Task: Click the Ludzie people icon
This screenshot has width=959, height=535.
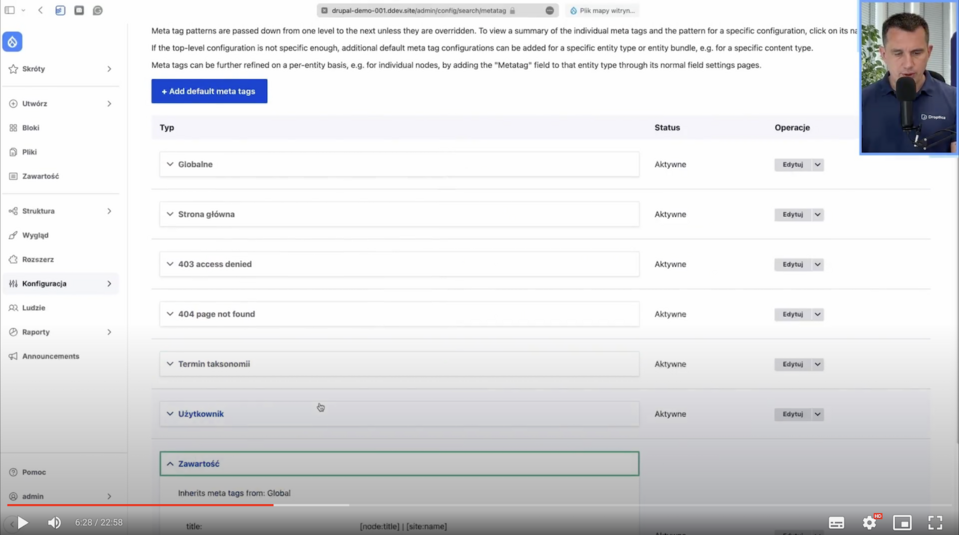Action: coord(13,308)
